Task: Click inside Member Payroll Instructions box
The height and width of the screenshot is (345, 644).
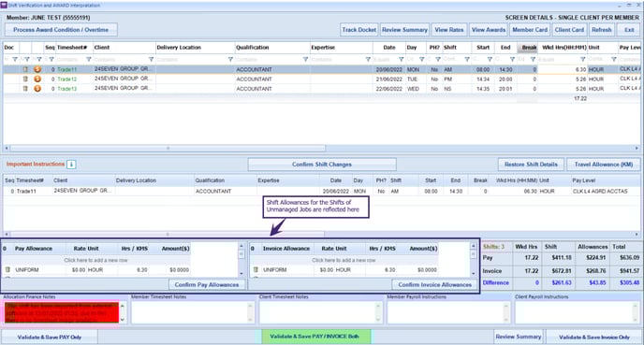Action: 446,312
